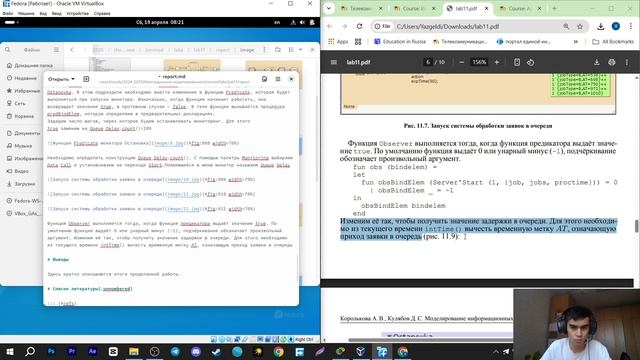
Task: Open the Files path bar options menu
Action: tap(264, 50)
